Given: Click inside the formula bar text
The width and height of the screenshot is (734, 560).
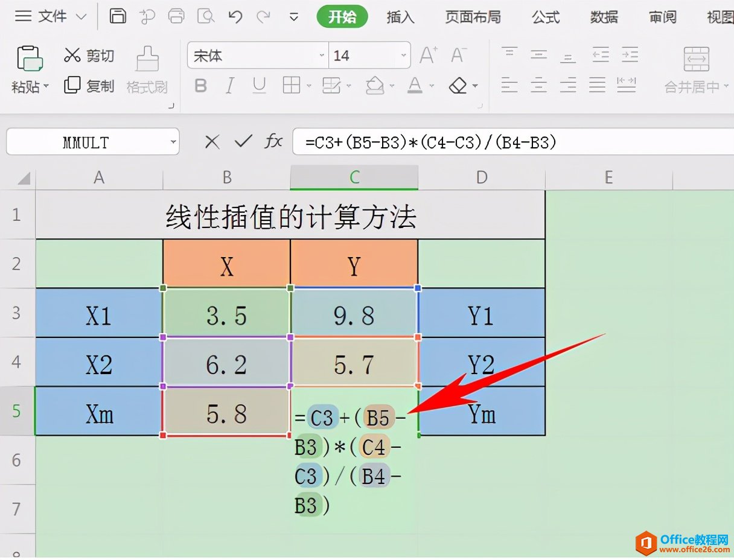Looking at the screenshot, I should coord(513,142).
